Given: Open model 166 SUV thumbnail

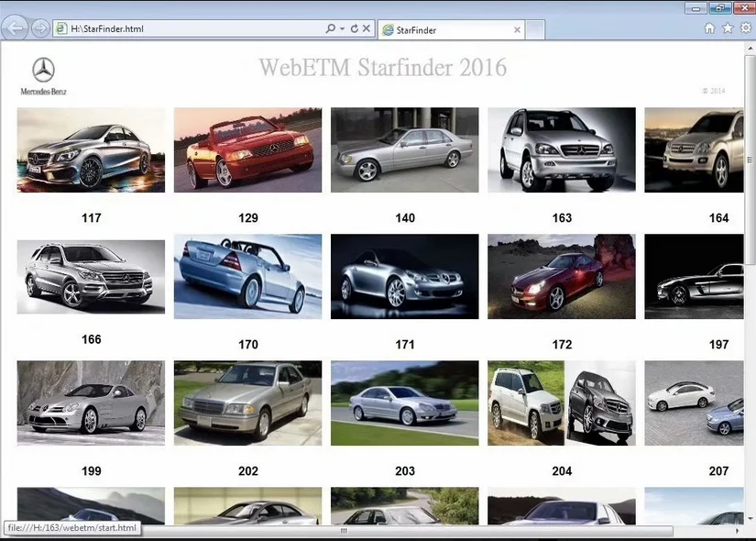Looking at the screenshot, I should tap(91, 277).
